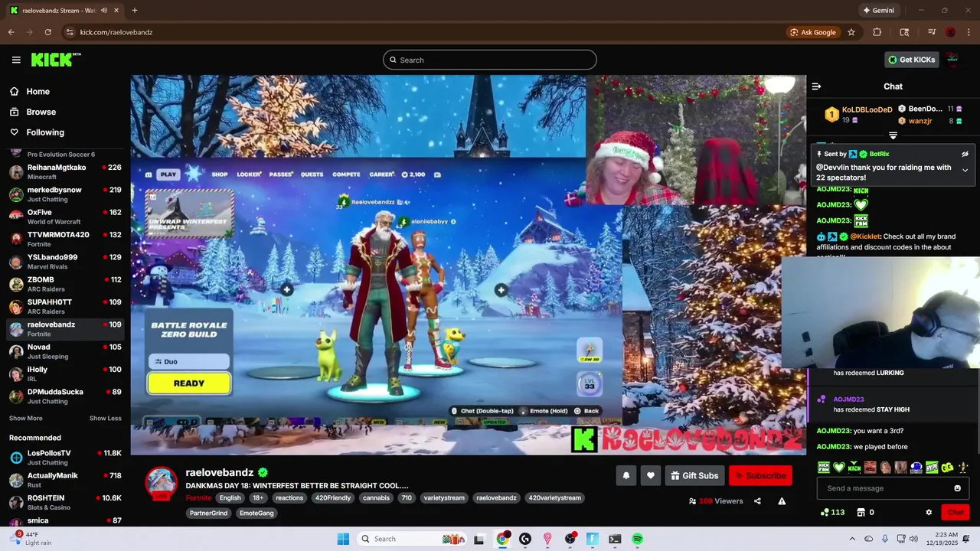
Task: Open the stream notification bell
Action: [x=626, y=476]
